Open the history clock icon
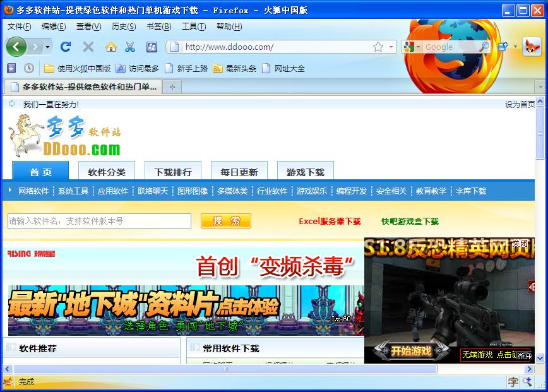This screenshot has width=548, height=392. click(29, 68)
